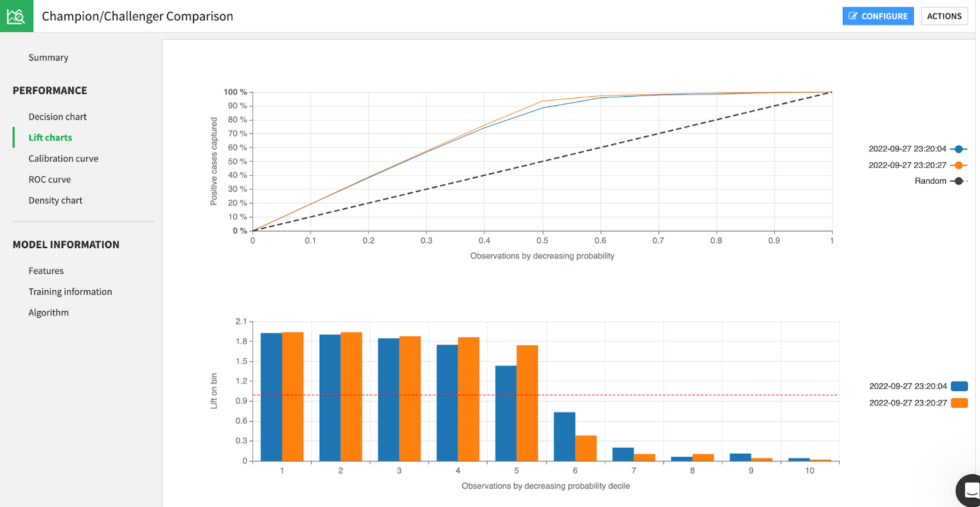The width and height of the screenshot is (980, 507).
Task: Toggle Random baseline legend marker
Action: tap(959, 181)
